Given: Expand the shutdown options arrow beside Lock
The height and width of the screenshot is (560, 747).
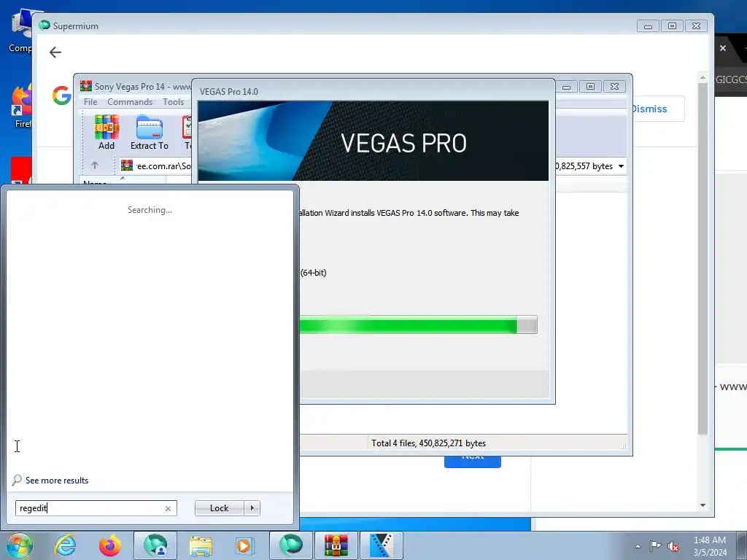Looking at the screenshot, I should pos(252,508).
